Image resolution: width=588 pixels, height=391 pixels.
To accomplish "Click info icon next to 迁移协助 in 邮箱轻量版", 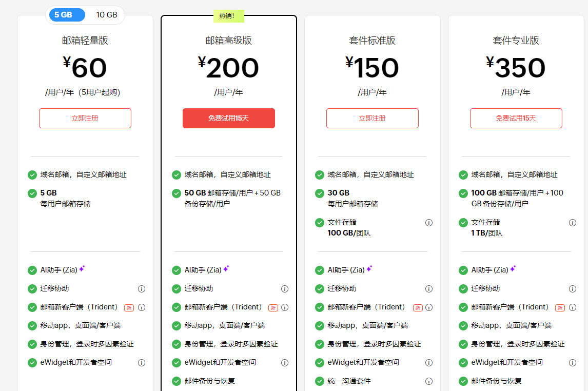I will 141,289.
